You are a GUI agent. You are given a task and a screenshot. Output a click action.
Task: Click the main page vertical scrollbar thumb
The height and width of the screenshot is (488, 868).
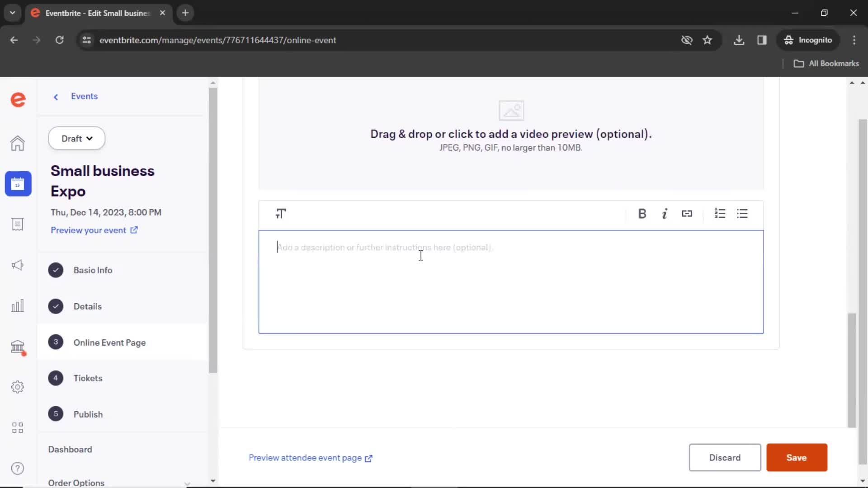pos(852,370)
